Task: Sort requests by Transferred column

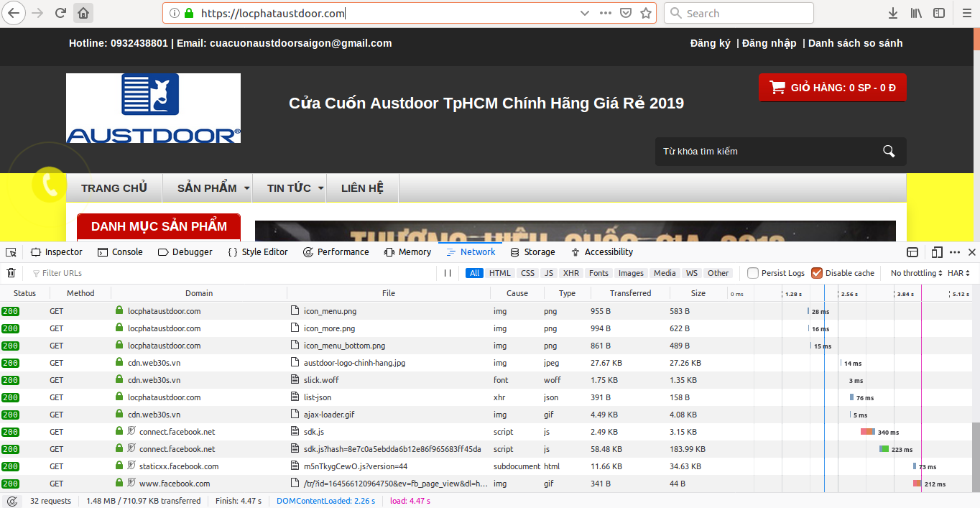Action: pos(630,293)
